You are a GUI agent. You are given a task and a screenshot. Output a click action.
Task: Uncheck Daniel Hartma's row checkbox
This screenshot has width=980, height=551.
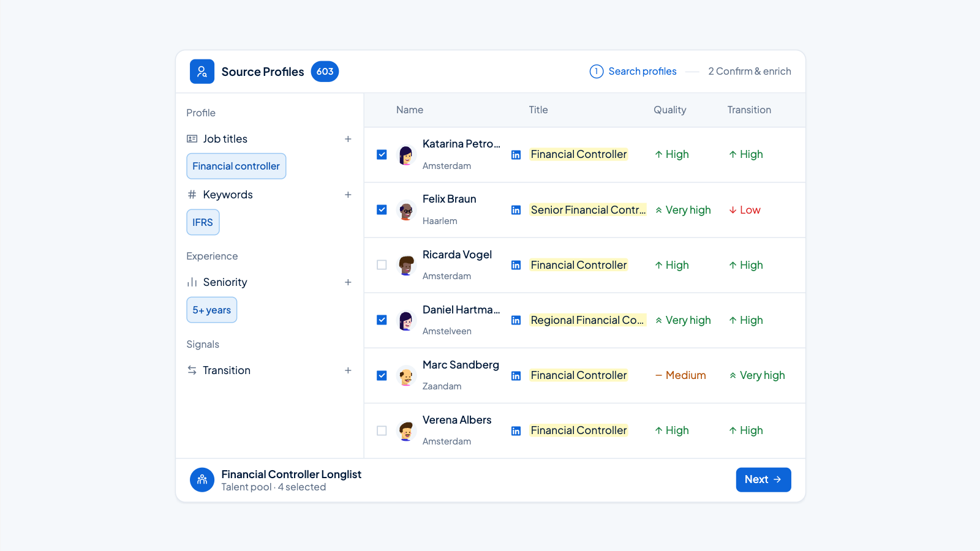(x=382, y=320)
